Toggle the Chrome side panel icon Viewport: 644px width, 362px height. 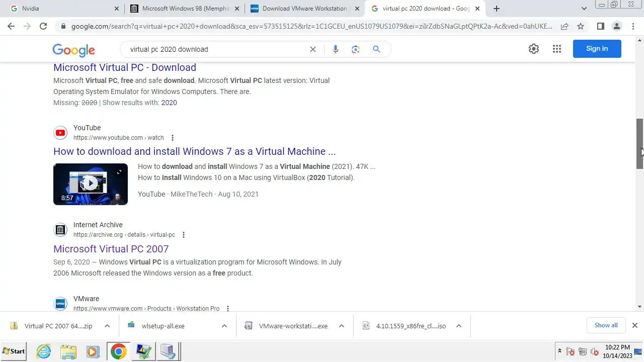pyautogui.click(x=600, y=26)
